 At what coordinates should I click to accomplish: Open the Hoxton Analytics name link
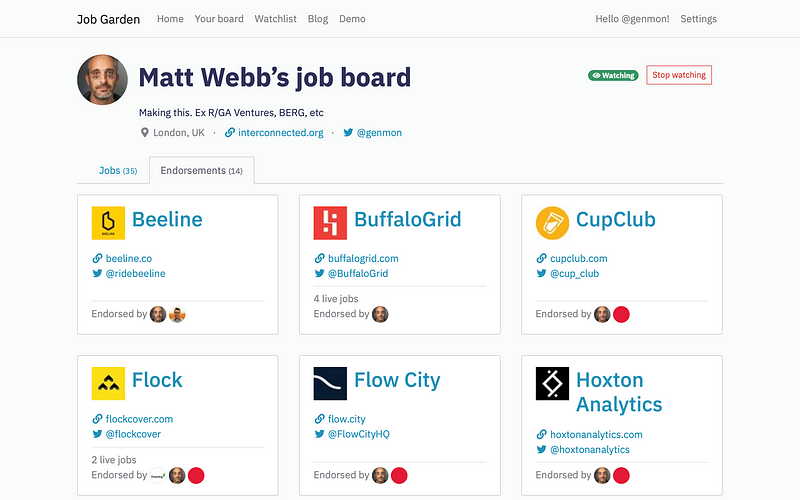coord(619,392)
